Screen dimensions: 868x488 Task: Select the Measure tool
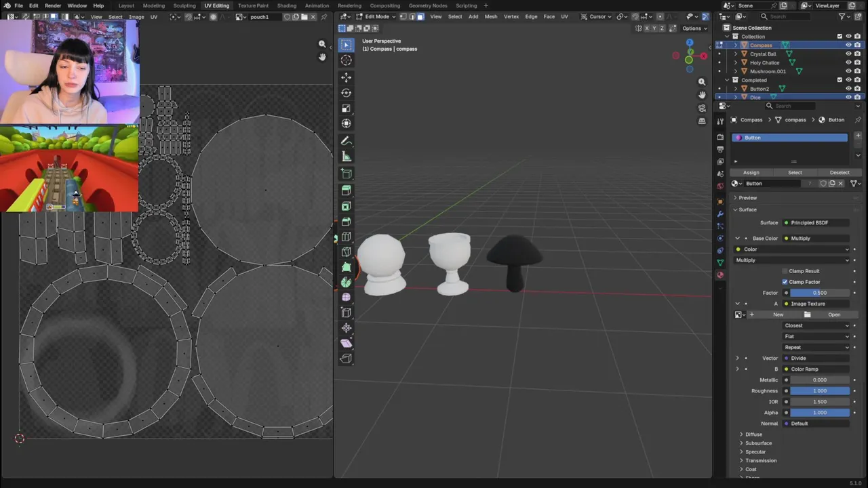point(346,157)
